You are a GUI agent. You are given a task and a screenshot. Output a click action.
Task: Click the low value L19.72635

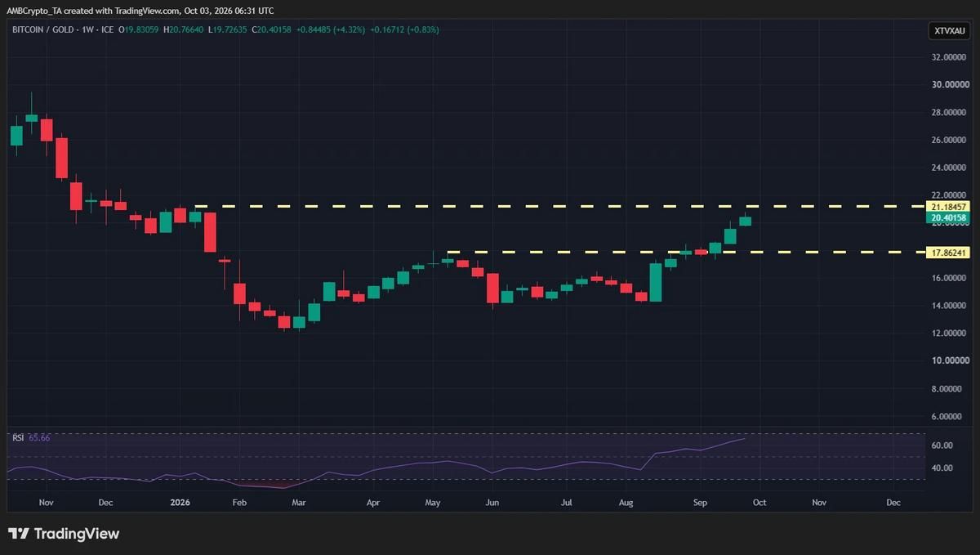(229, 30)
